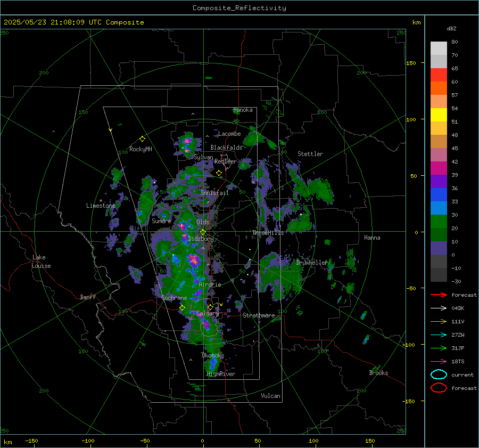Click the magenta 18TS arrow icon
The height and width of the screenshot is (448, 479).
click(x=439, y=361)
